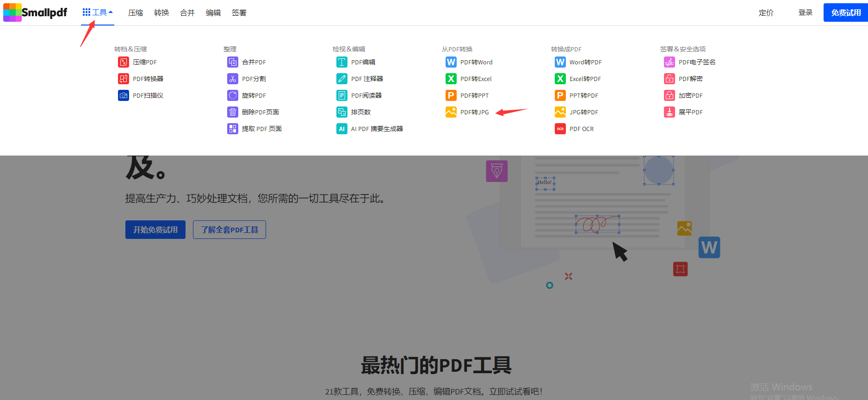Viewport: 868px width, 400px height.
Task: Click the Excel转PDF icon
Action: pos(560,79)
